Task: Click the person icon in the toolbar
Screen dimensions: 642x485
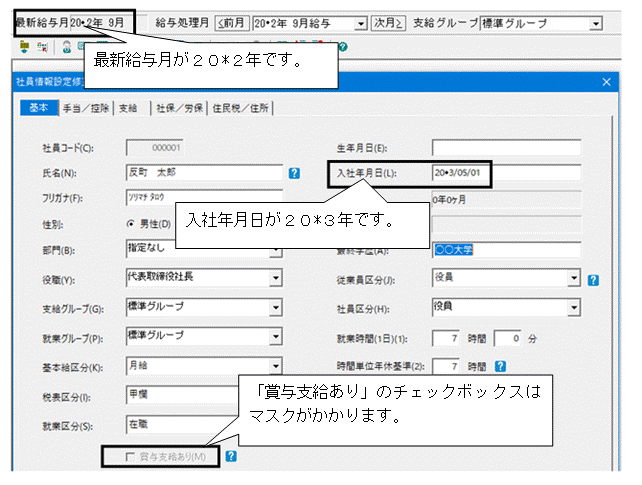Action: (x=67, y=47)
